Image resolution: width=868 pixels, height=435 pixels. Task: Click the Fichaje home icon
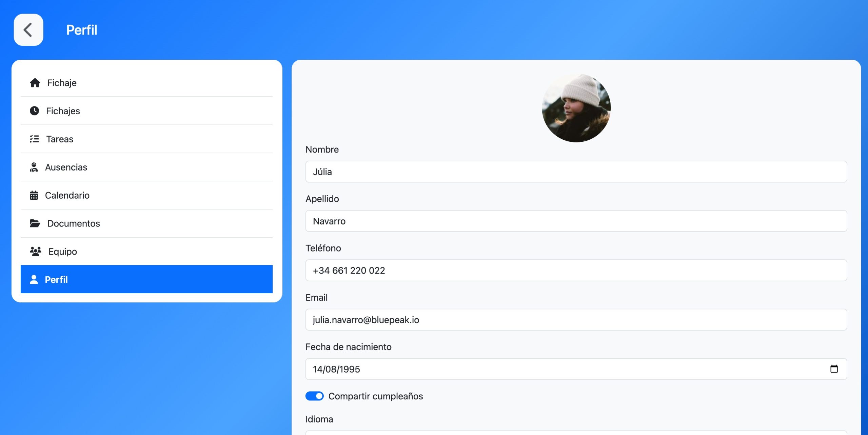(35, 83)
